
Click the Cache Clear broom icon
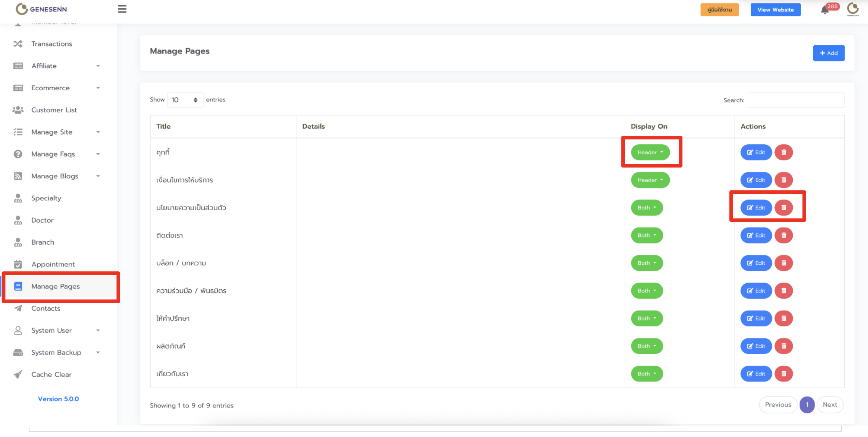pos(18,374)
